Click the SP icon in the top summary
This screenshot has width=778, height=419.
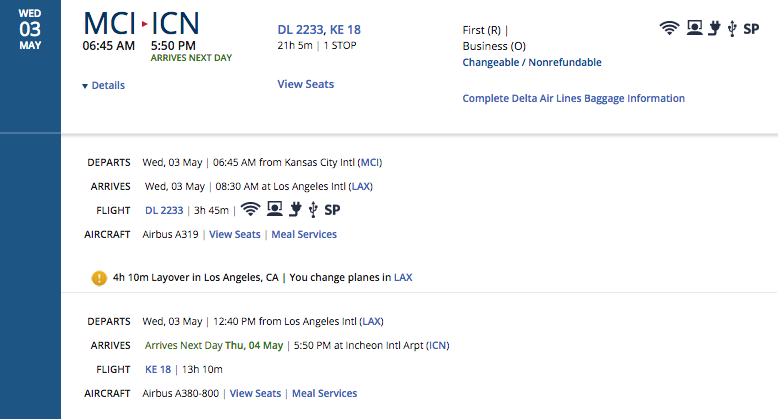click(x=751, y=29)
